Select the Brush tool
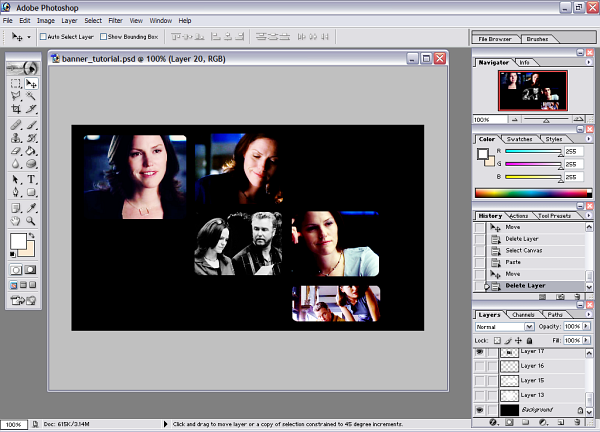The image size is (600, 432). click(31, 125)
